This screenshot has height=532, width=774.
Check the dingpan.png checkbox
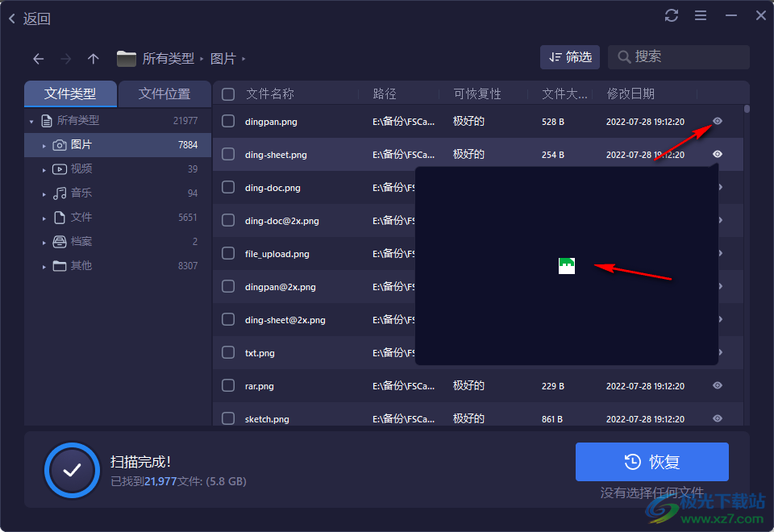[227, 121]
